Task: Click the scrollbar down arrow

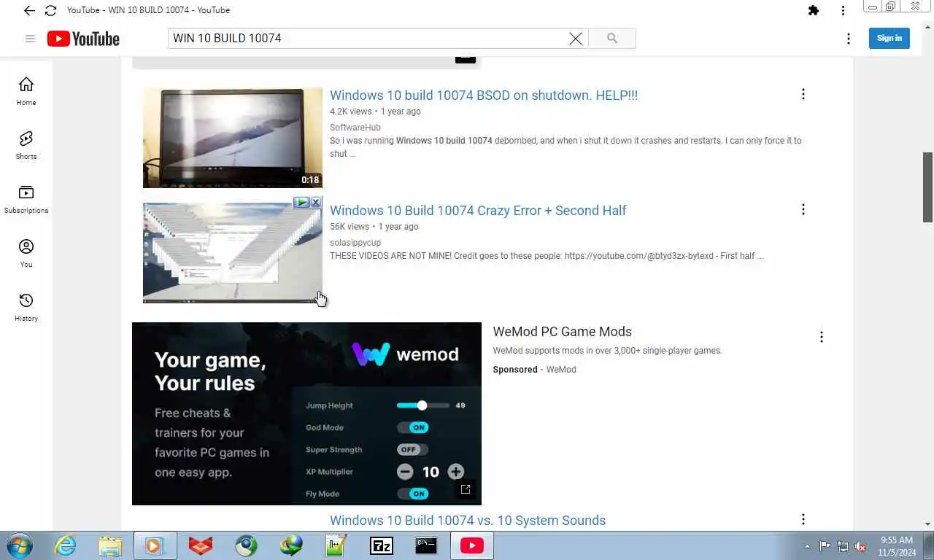Action: coord(928,524)
